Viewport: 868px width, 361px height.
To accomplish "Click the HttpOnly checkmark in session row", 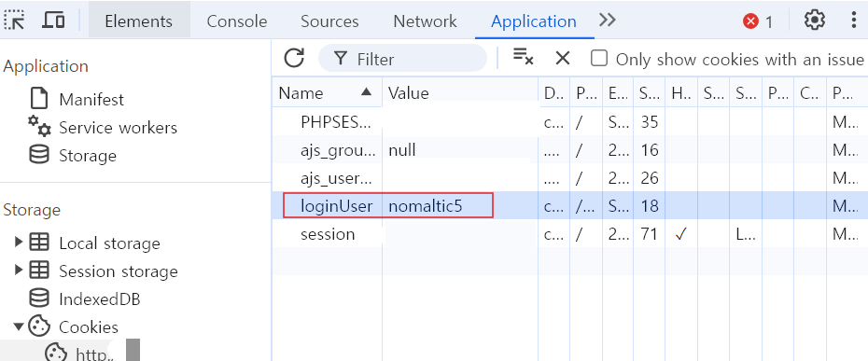I will (x=681, y=234).
